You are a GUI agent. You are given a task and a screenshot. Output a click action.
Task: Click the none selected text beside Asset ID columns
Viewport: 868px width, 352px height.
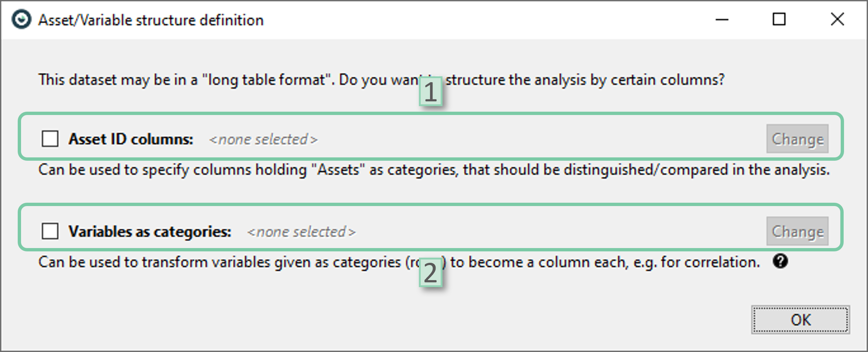pos(263,140)
